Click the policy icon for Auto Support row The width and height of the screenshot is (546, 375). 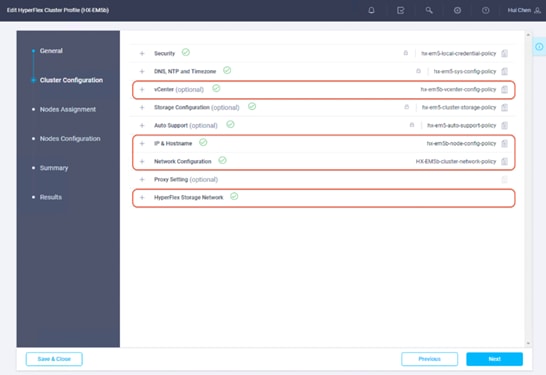(x=504, y=125)
